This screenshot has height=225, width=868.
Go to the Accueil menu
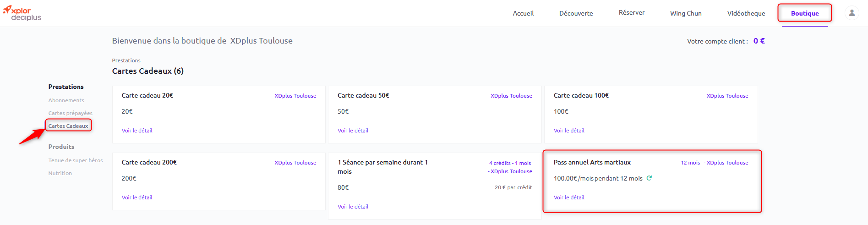pos(523,13)
